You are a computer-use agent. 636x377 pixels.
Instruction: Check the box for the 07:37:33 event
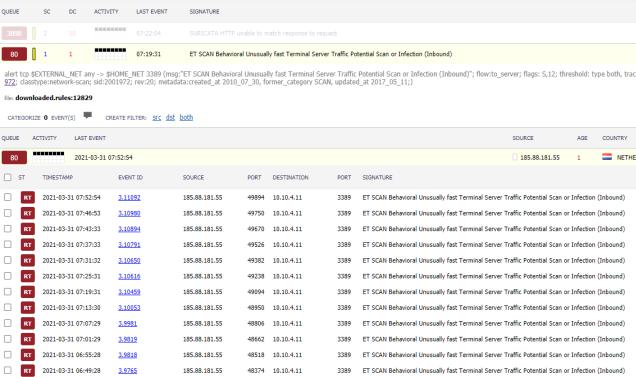[x=8, y=244]
